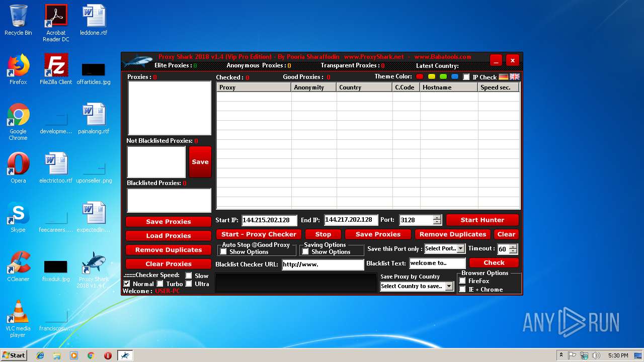The height and width of the screenshot is (362, 644).
Task: Click the Blacklist Text field
Action: point(437,263)
